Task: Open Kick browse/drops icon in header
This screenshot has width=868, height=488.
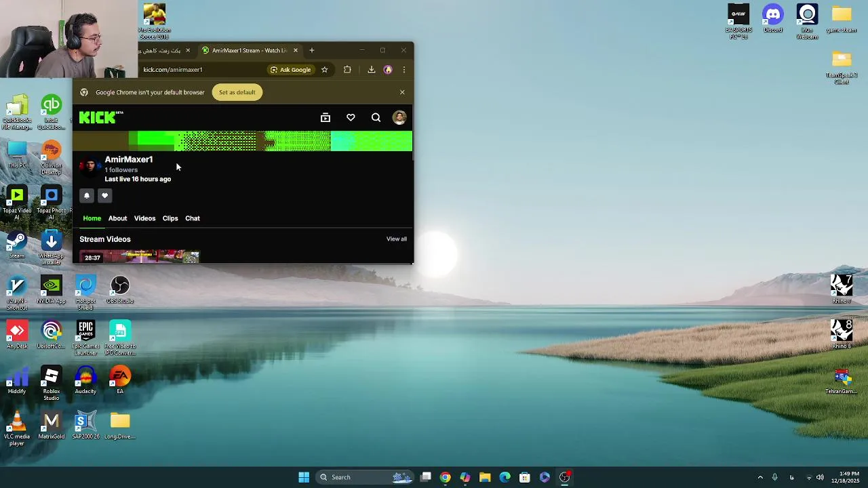Action: (325, 118)
